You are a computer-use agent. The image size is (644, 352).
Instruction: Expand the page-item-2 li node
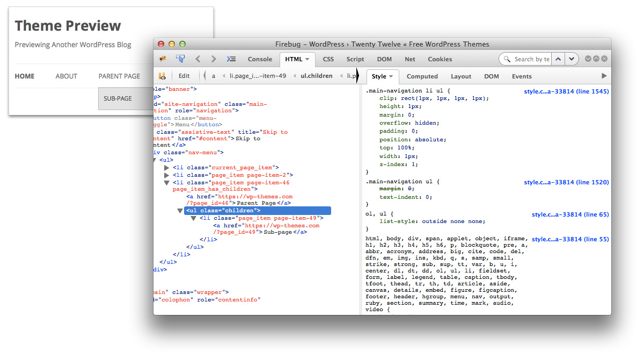(x=167, y=175)
